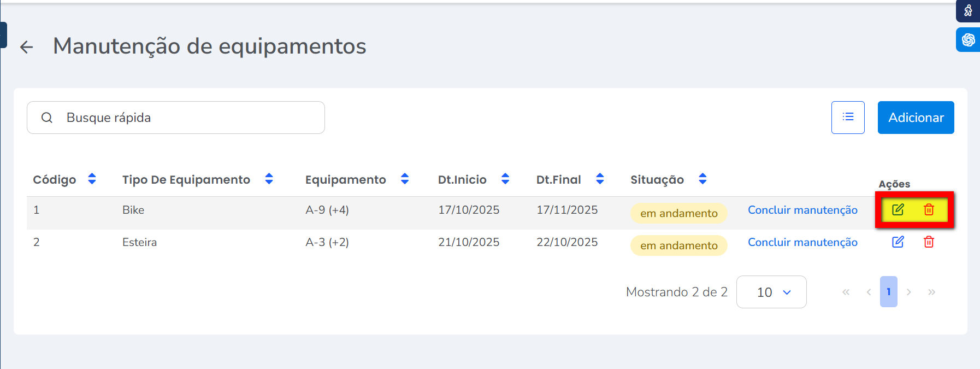Sort the table by Dt.Final
Viewport: 980px width, 369px height.
[600, 179]
